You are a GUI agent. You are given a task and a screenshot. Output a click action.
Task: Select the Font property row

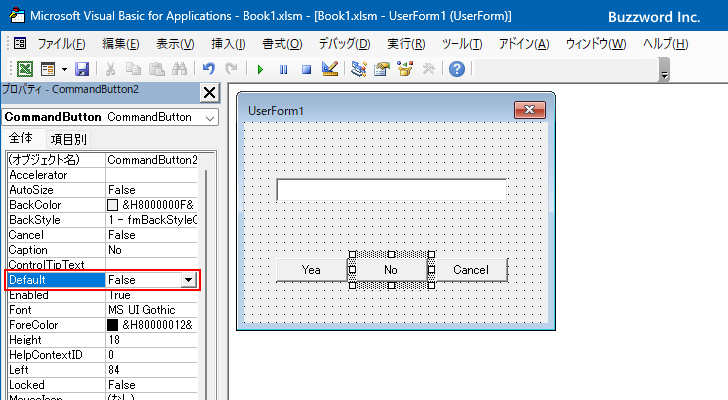(x=102, y=310)
